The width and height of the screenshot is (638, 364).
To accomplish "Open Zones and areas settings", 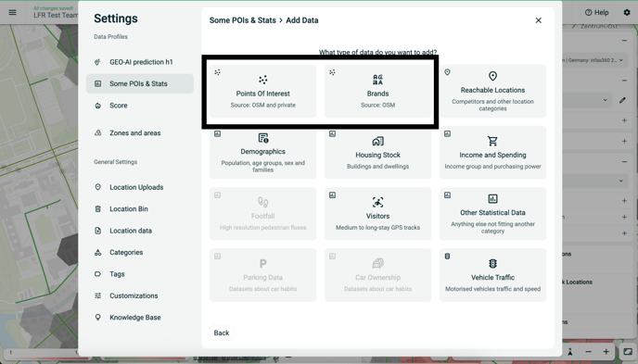I will tap(140, 132).
